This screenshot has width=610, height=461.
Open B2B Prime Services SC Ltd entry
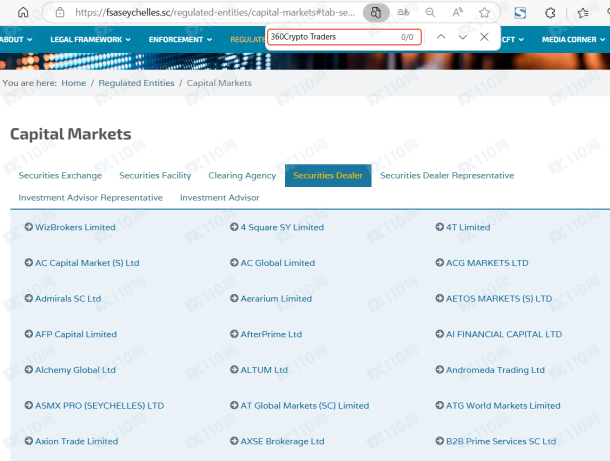(501, 441)
